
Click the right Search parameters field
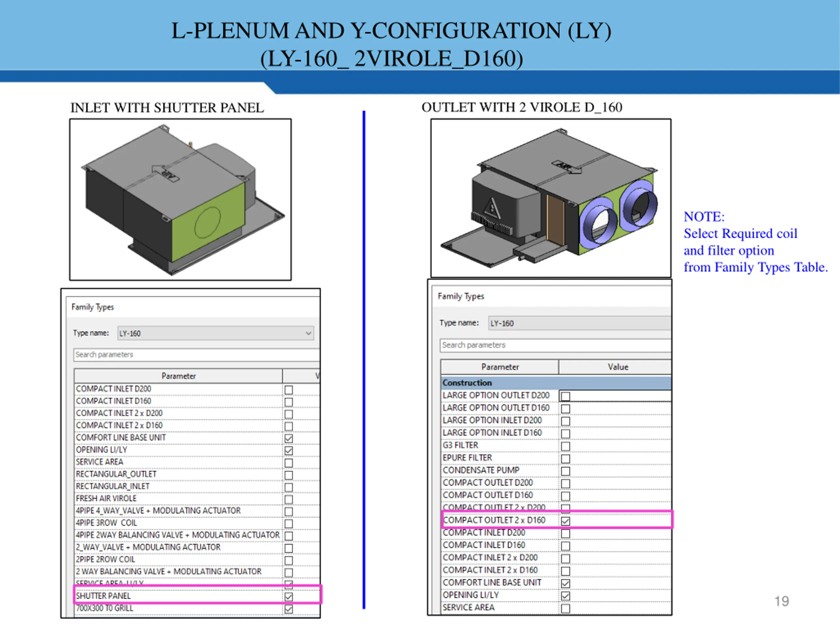click(x=555, y=345)
